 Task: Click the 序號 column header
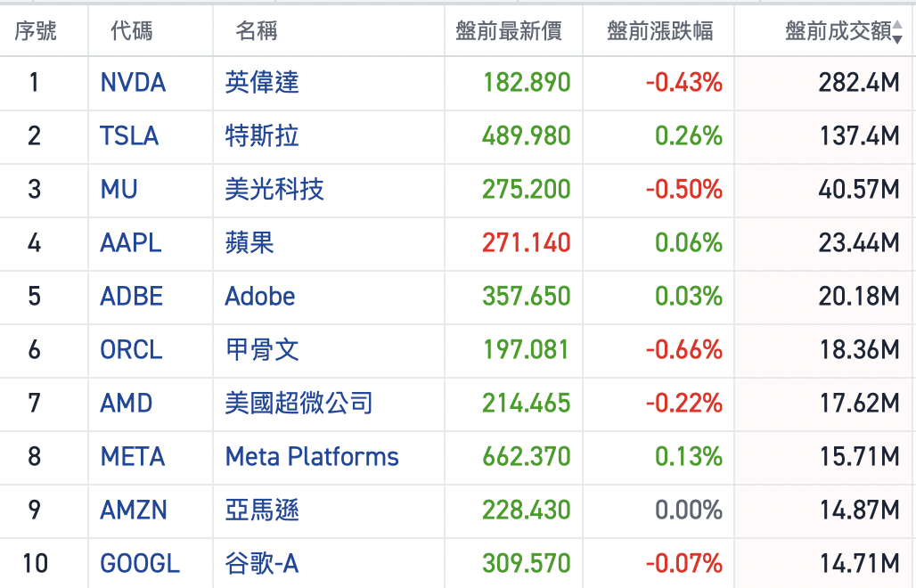36,32
